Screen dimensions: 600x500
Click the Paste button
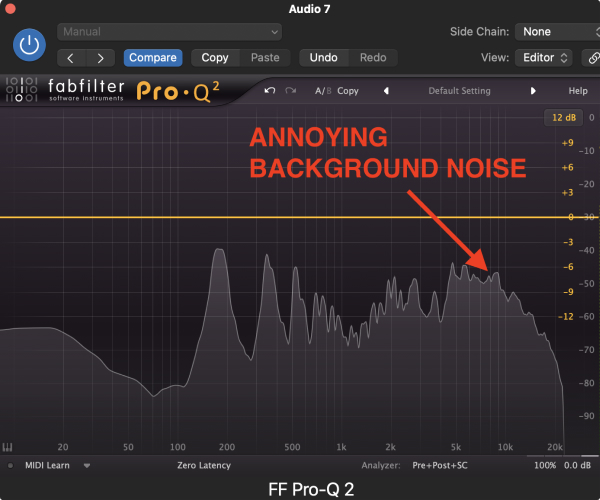tap(265, 58)
